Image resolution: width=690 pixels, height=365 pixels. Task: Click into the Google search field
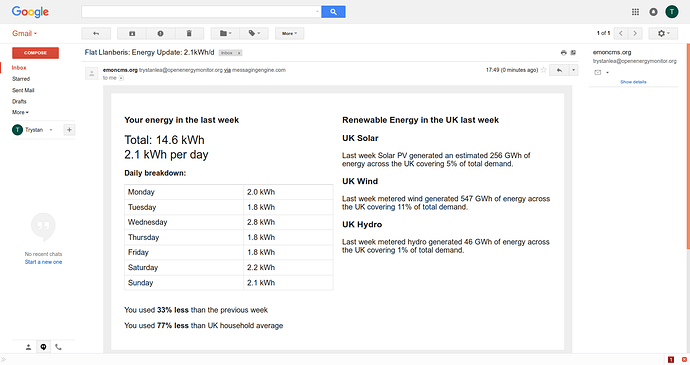pyautogui.click(x=198, y=12)
